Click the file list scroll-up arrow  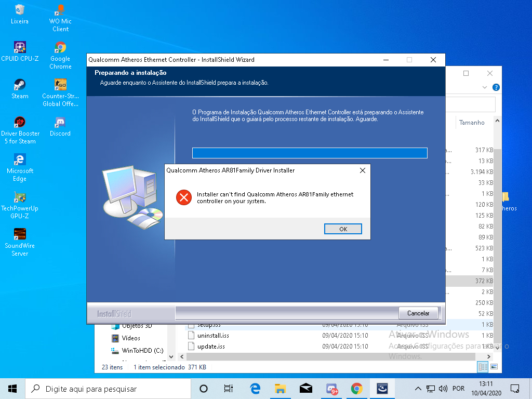point(497,121)
